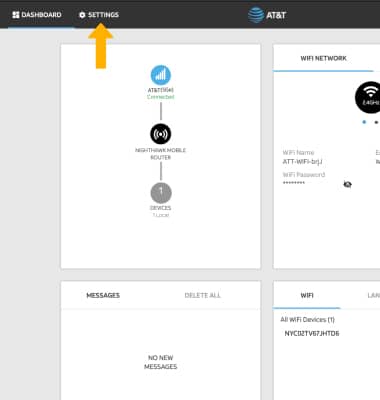Open device NYC02TV67JHTD6 entry

pyautogui.click(x=312, y=333)
